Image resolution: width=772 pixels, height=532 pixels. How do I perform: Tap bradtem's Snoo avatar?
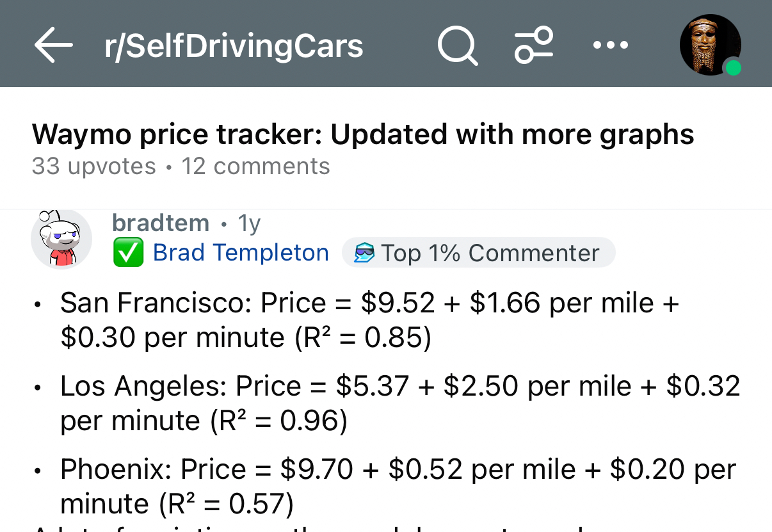(x=61, y=239)
